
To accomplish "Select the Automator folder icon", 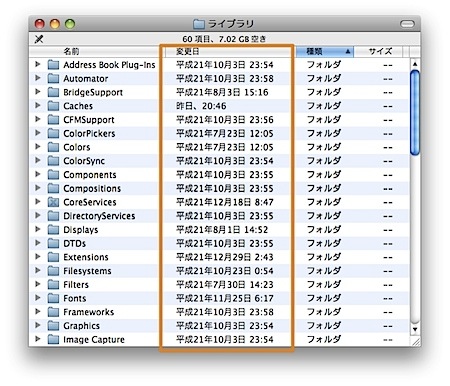I will [x=53, y=78].
